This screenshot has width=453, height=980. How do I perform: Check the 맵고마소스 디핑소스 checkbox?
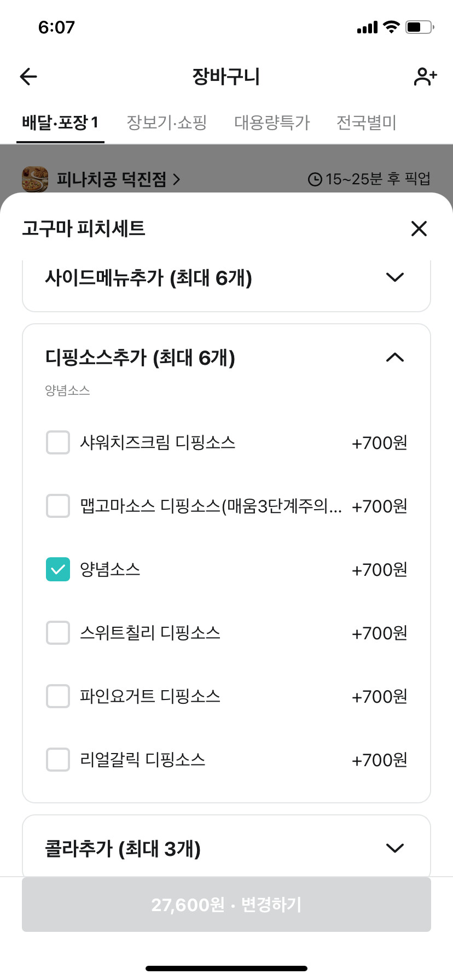(58, 506)
